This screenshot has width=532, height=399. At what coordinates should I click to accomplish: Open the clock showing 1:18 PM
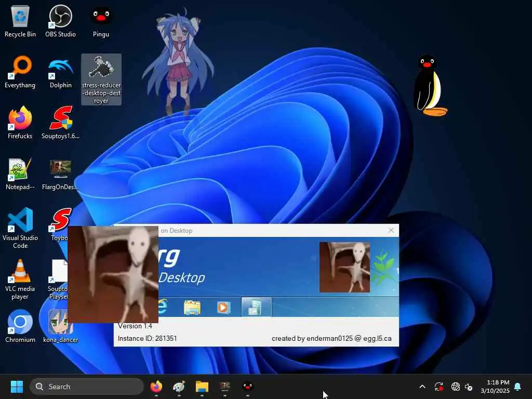495,387
